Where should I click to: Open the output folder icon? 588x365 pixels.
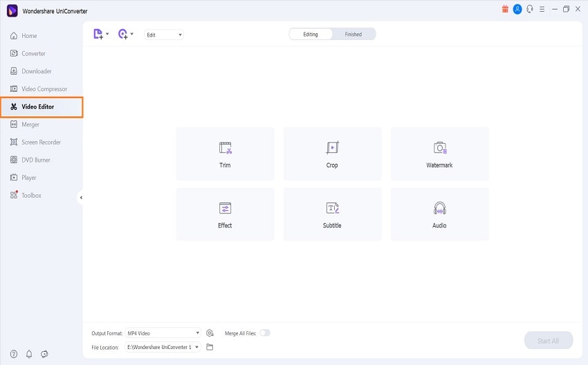point(210,348)
